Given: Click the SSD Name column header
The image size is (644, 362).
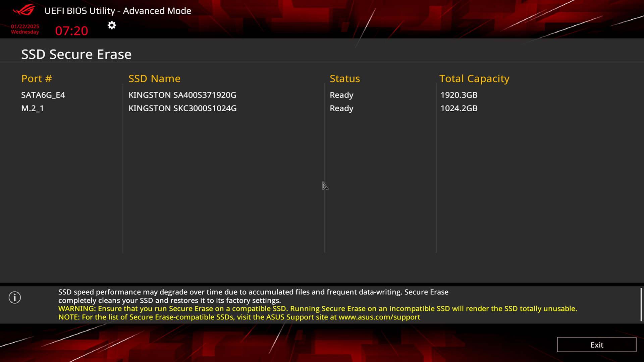Looking at the screenshot, I should point(154,79).
